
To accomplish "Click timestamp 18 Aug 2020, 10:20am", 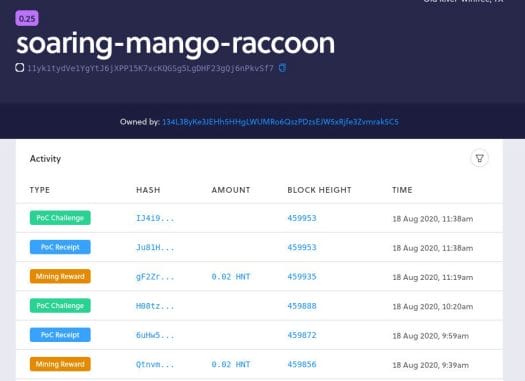I will coord(433,306).
